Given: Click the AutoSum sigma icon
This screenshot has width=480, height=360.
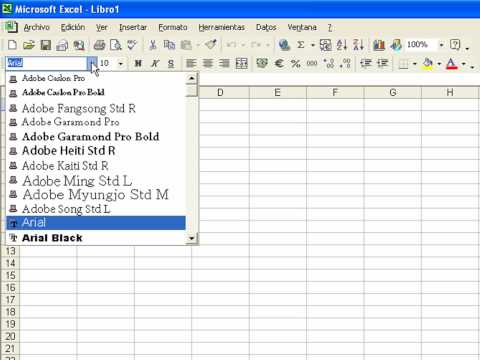Looking at the screenshot, I should (301, 45).
